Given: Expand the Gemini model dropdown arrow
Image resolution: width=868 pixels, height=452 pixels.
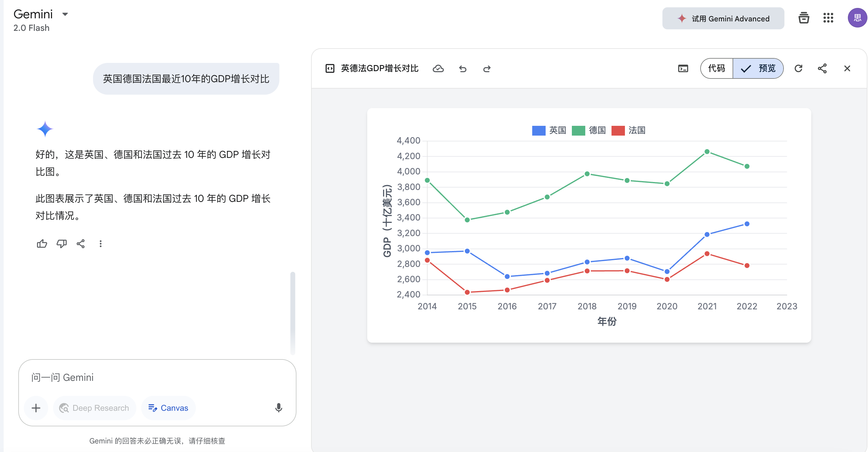Looking at the screenshot, I should coord(65,14).
